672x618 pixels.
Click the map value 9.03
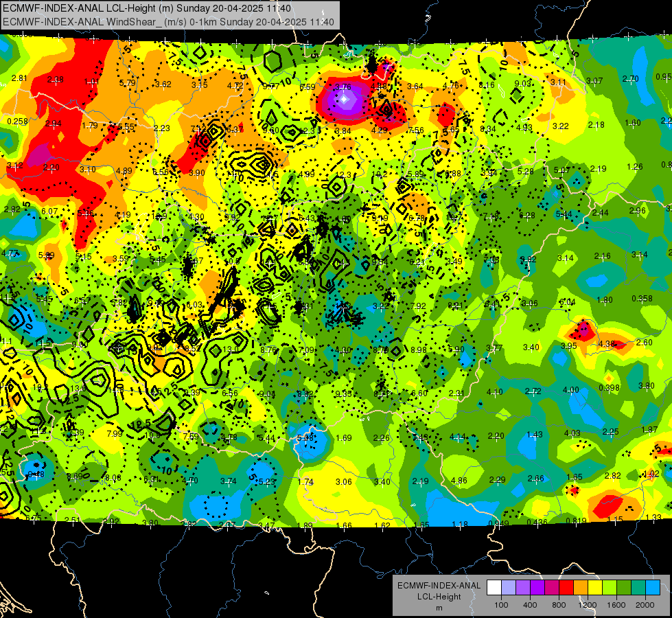tap(522, 83)
